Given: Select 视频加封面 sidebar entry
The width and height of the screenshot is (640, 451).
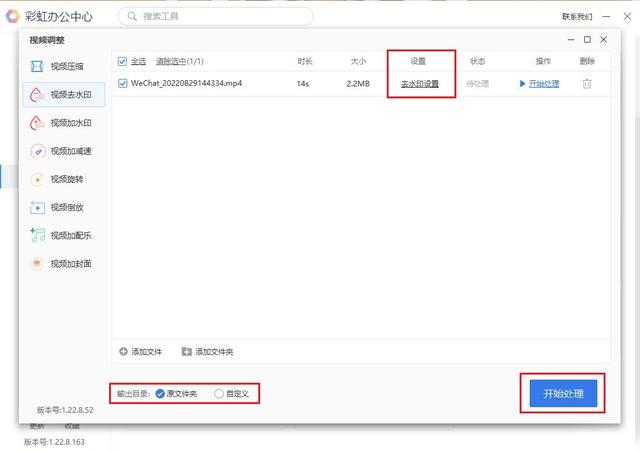Looking at the screenshot, I should click(x=64, y=264).
